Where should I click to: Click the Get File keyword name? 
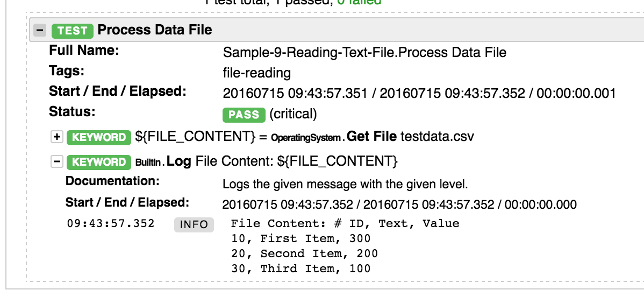(x=373, y=137)
